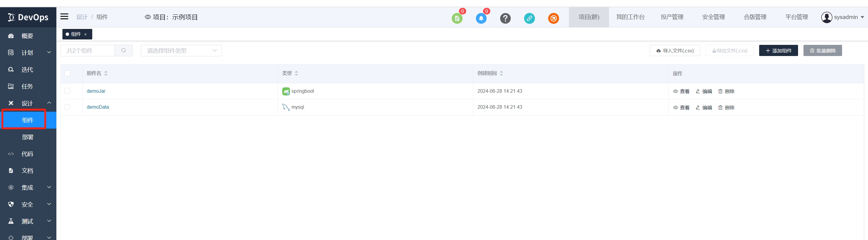Close the 组件 page tab
Screen dimensions: 868x240
86,34
